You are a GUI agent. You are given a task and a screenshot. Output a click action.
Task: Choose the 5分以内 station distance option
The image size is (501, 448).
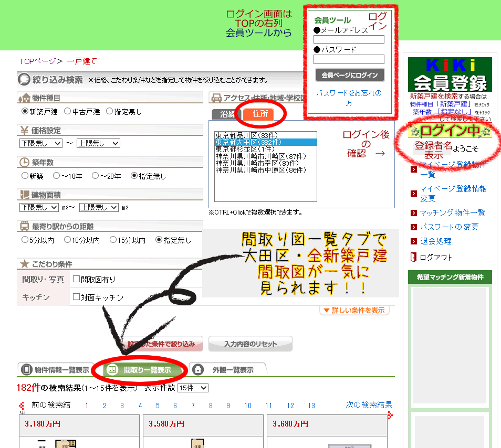(x=25, y=240)
